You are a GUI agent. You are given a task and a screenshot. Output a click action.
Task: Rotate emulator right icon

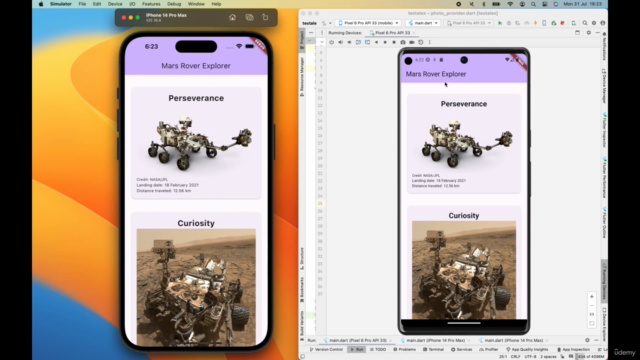[x=367, y=42]
